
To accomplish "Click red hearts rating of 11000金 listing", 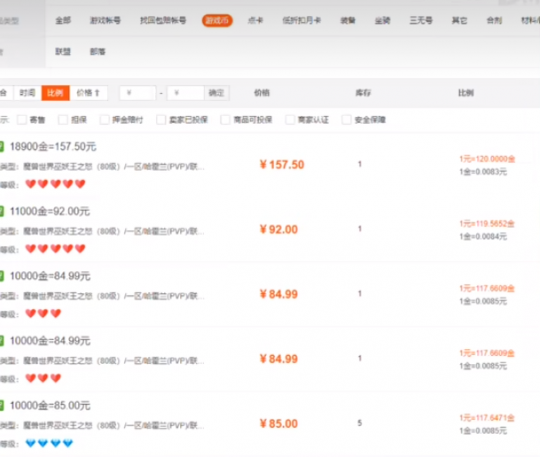I will click(55, 249).
